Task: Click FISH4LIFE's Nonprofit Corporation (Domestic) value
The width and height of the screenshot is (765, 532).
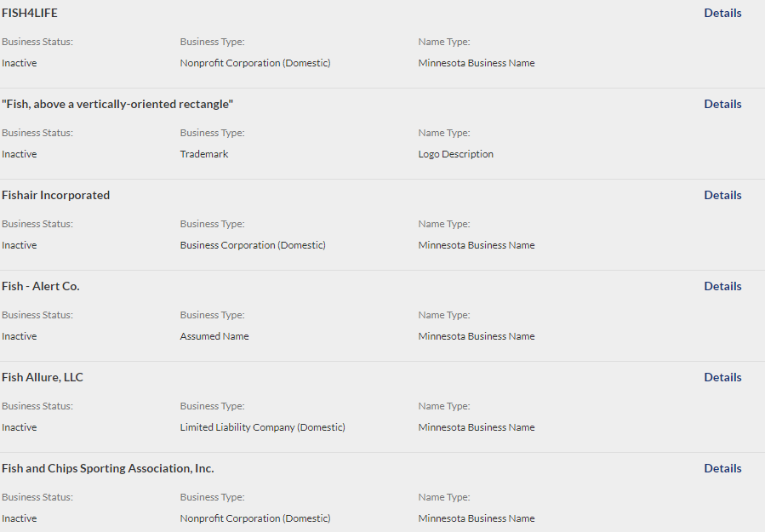Action: [x=255, y=63]
